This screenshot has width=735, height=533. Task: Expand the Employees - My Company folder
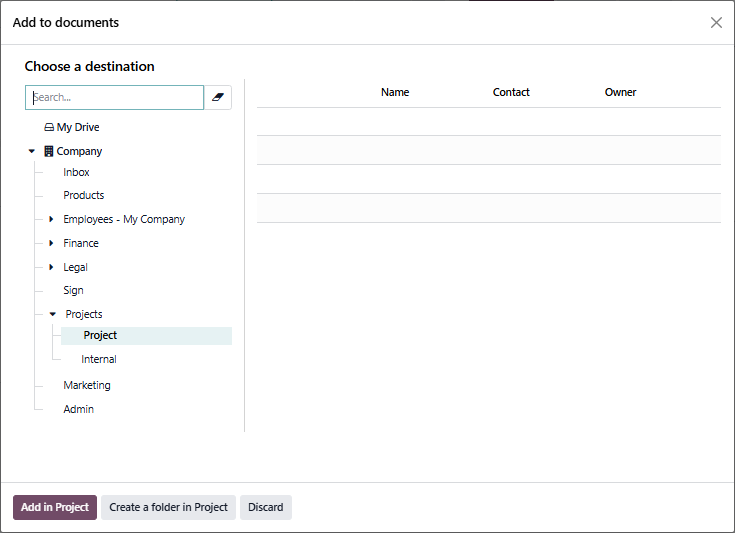click(51, 219)
